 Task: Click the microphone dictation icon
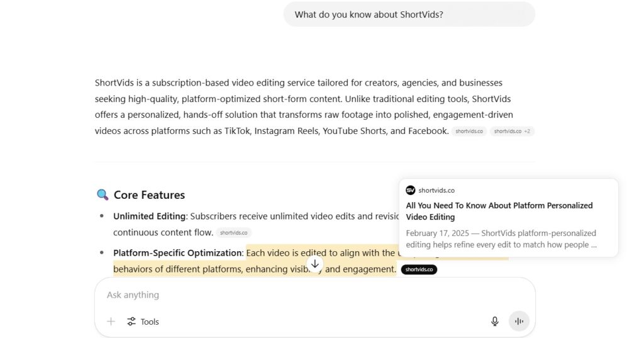[x=495, y=322]
